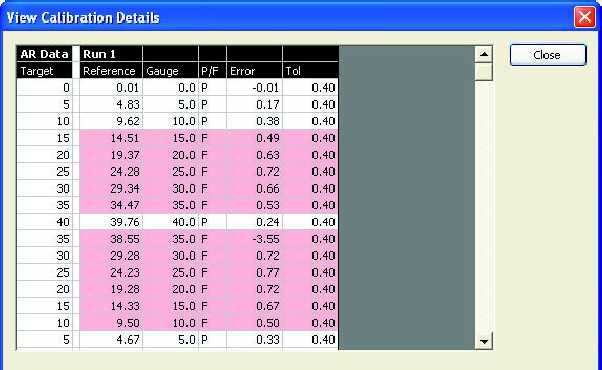Image resolution: width=602 pixels, height=370 pixels.
Task: Select reference value 19.28
Action: [111, 289]
